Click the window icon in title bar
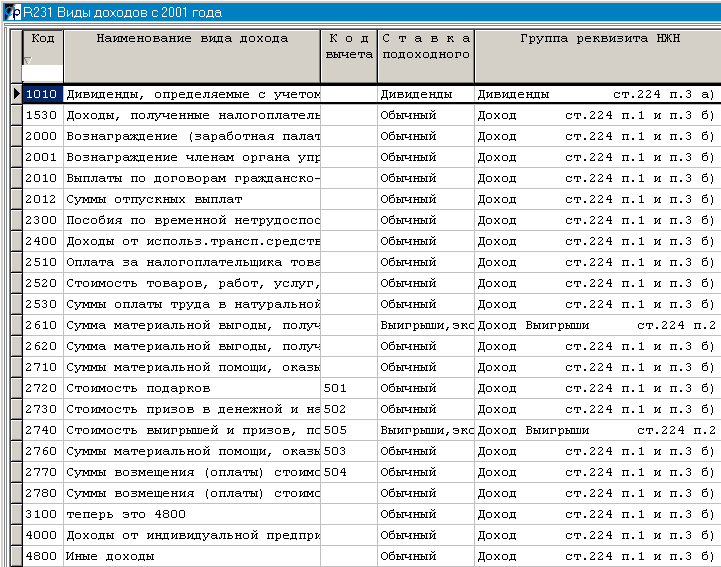 point(12,12)
